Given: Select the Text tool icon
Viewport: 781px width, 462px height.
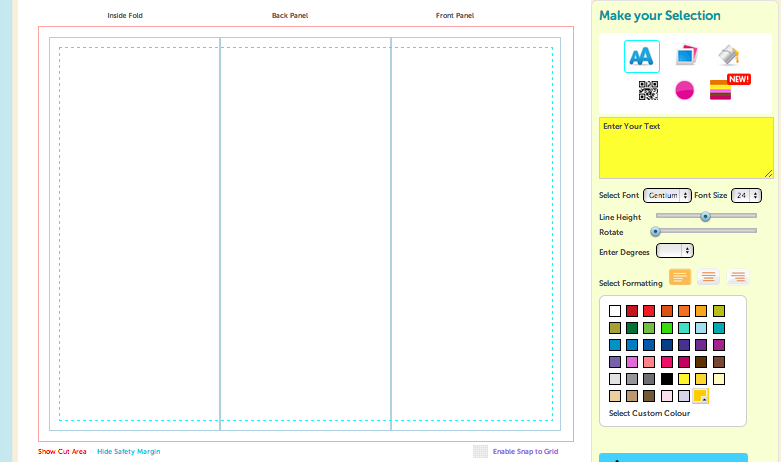Looking at the screenshot, I should (x=641, y=57).
